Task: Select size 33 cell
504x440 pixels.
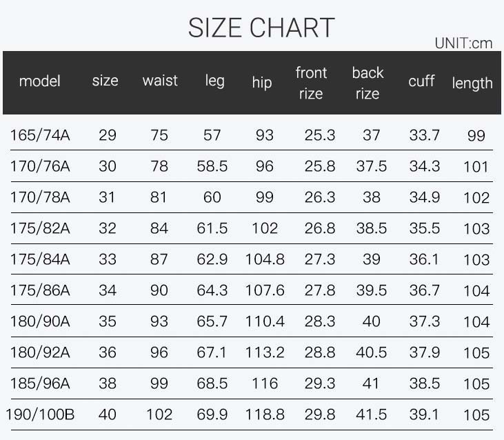Action: pos(108,259)
